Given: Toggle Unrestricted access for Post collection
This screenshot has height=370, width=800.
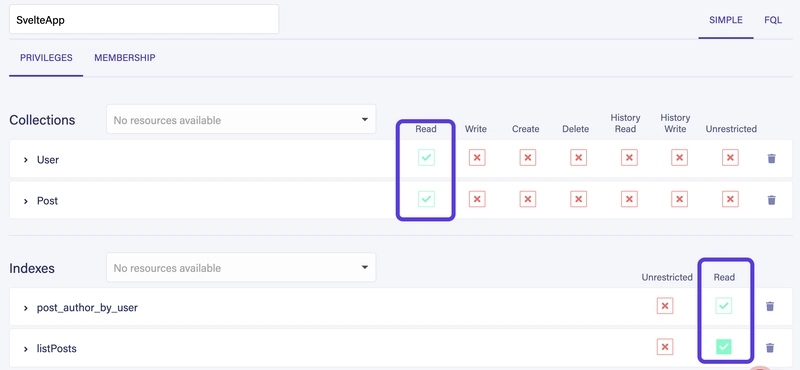Looking at the screenshot, I should (x=730, y=199).
